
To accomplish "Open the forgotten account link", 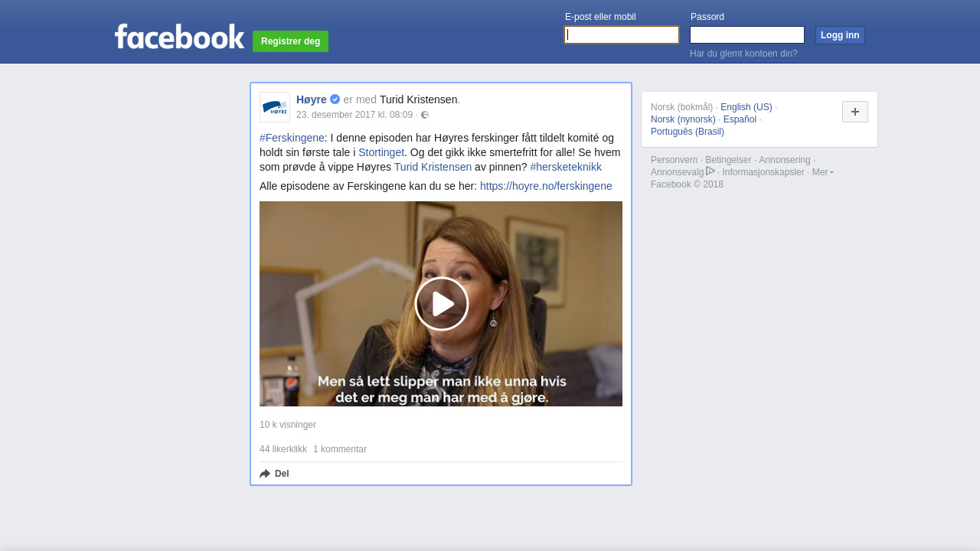I will (x=743, y=54).
